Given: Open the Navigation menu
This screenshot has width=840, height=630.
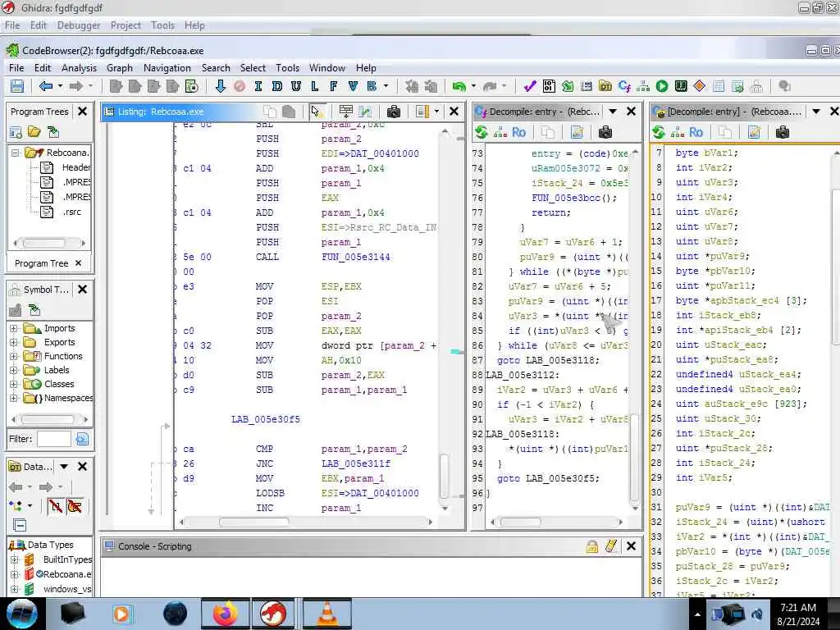Looking at the screenshot, I should click(167, 68).
